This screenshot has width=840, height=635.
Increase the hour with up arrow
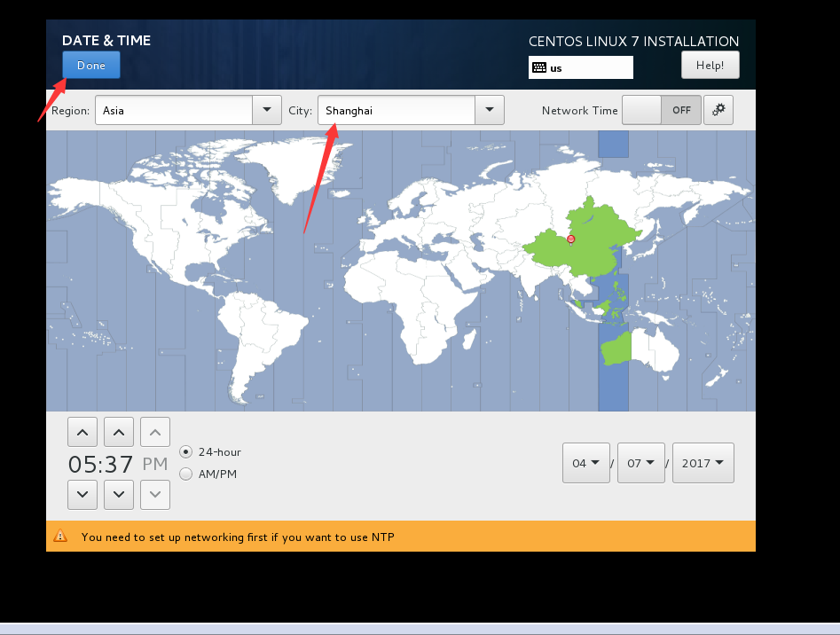click(x=82, y=432)
